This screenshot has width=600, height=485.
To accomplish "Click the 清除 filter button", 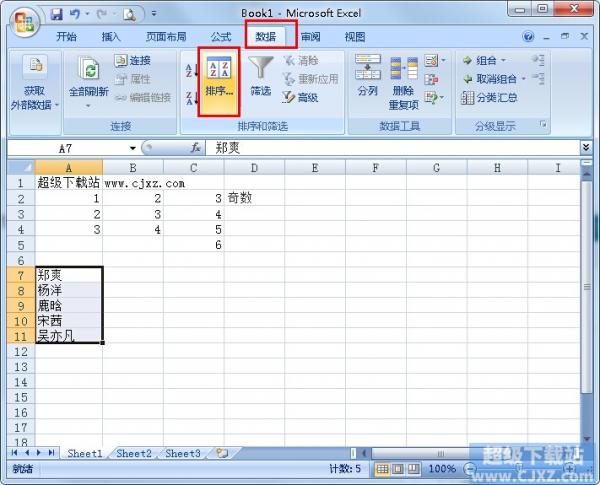I will tap(301, 60).
